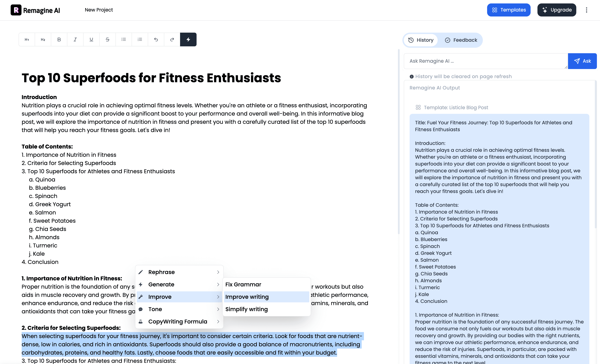Focus the Ask Remagine AI input field

click(x=486, y=61)
